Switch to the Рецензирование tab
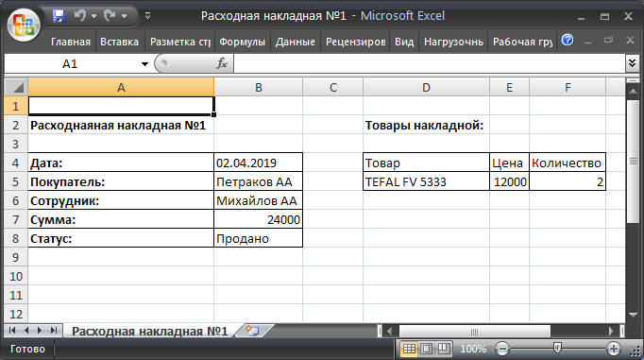The width and height of the screenshot is (644, 360). [x=356, y=42]
